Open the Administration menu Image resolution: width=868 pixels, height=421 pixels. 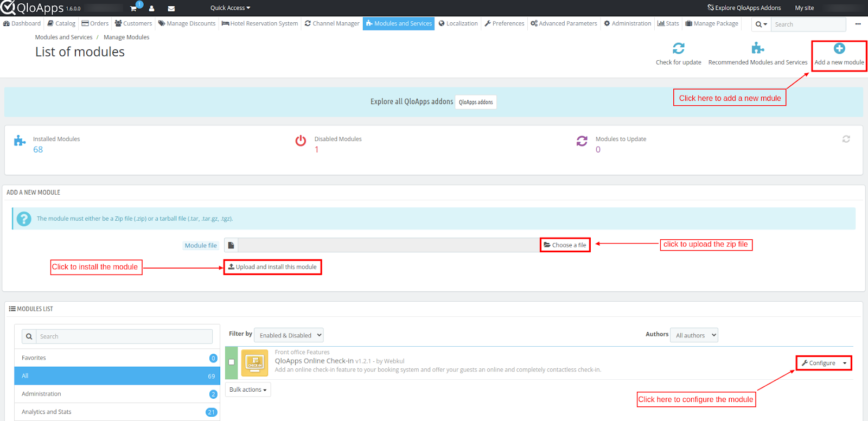point(628,23)
